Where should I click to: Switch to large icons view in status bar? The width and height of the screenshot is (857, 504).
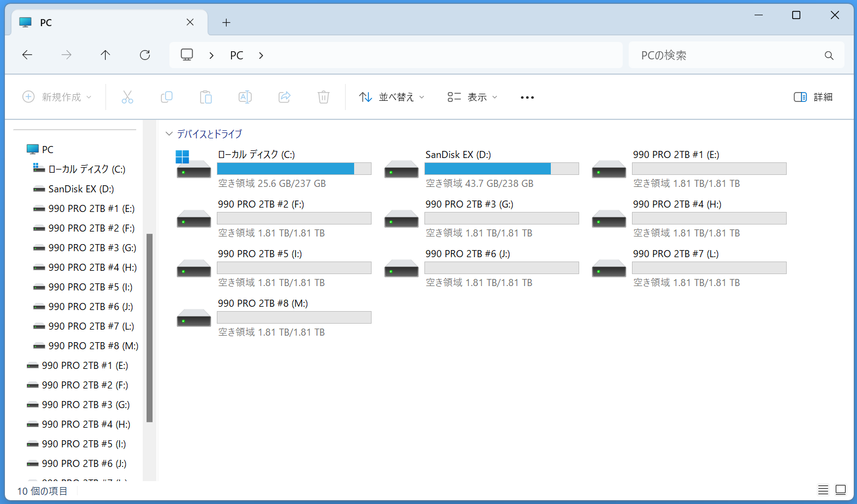coord(841,490)
